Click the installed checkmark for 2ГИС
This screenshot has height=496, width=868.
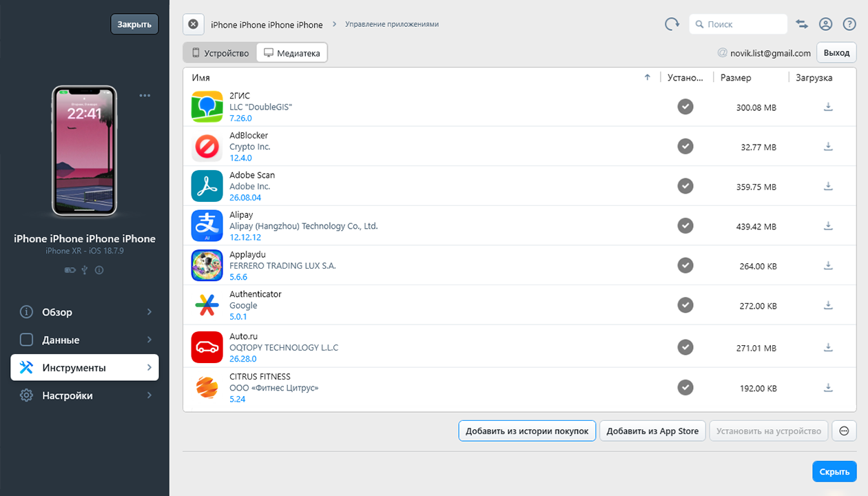pyautogui.click(x=685, y=107)
